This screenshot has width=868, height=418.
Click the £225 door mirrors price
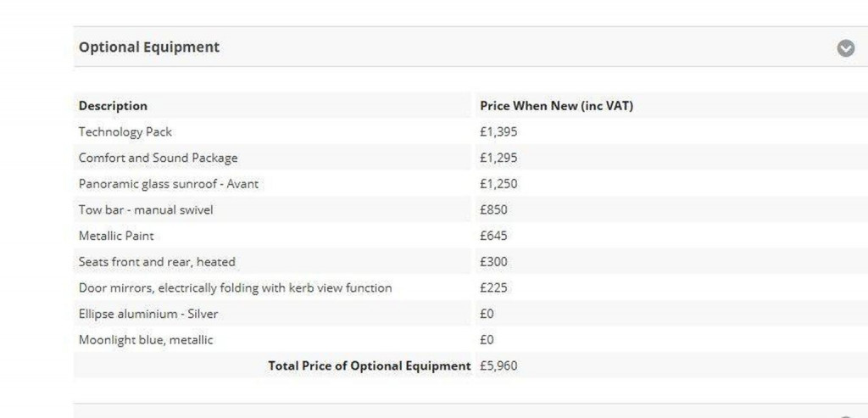[x=493, y=288]
